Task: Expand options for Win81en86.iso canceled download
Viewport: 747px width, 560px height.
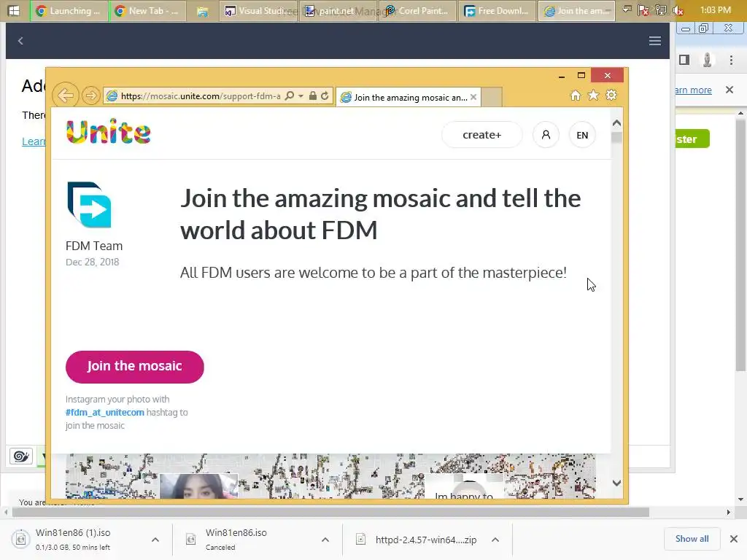Action: pos(325,540)
